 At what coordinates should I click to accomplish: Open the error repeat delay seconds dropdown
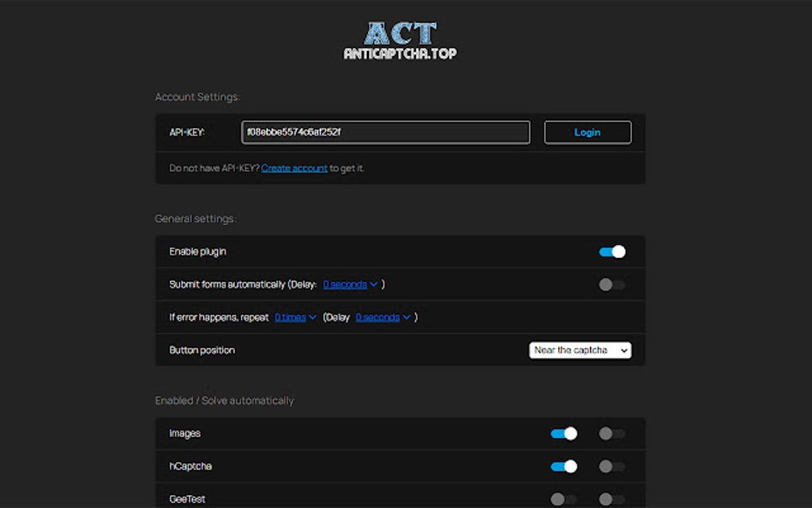[382, 317]
